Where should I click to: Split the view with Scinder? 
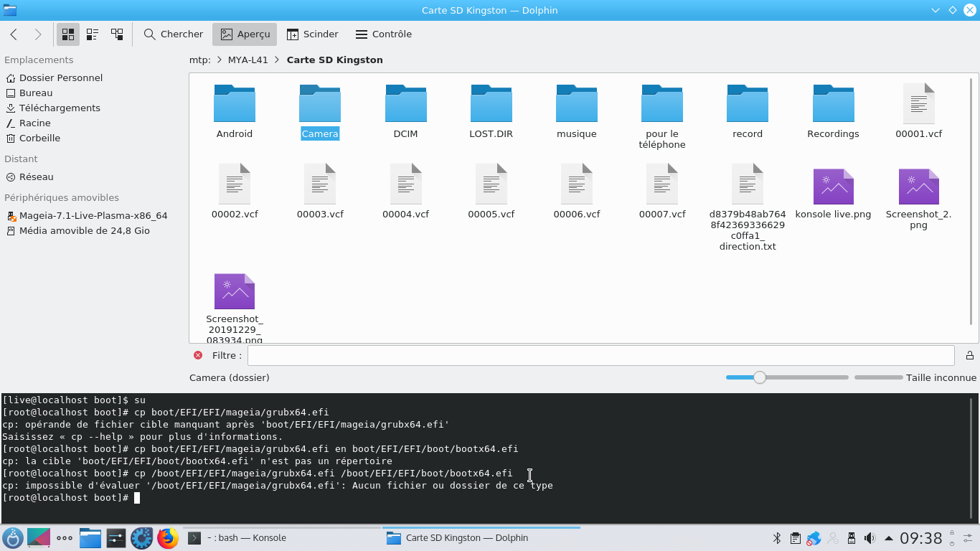[x=312, y=34]
